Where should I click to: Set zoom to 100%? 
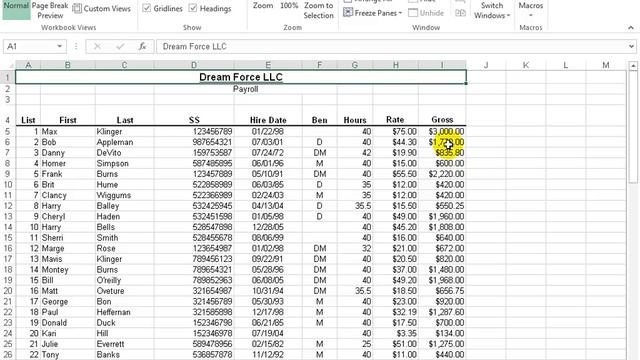(289, 6)
